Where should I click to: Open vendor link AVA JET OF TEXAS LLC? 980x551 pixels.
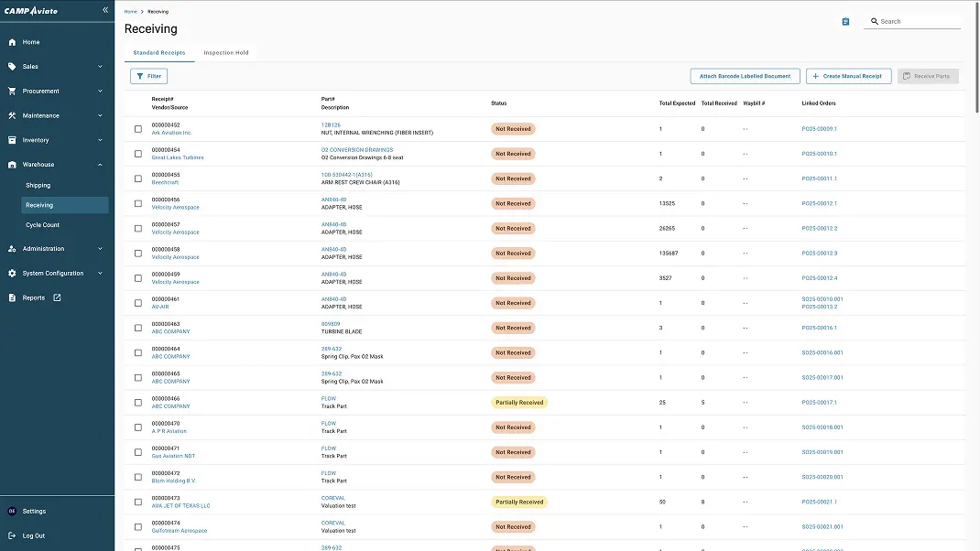180,506
